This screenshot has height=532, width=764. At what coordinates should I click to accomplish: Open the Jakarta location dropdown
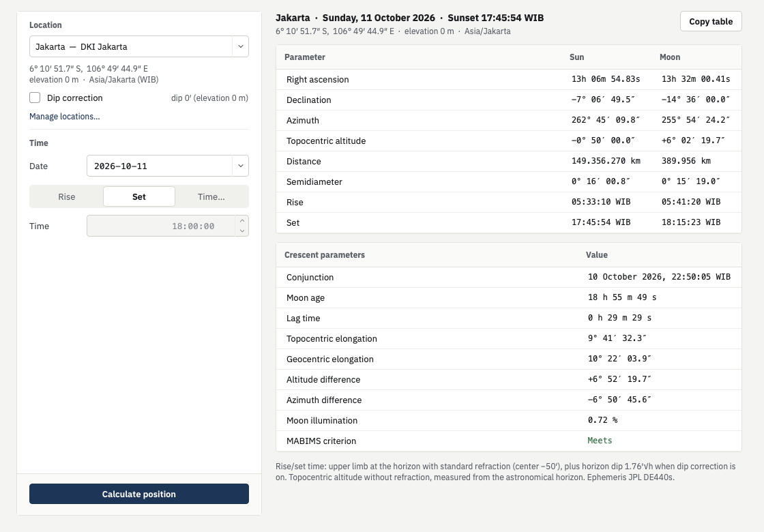click(139, 47)
